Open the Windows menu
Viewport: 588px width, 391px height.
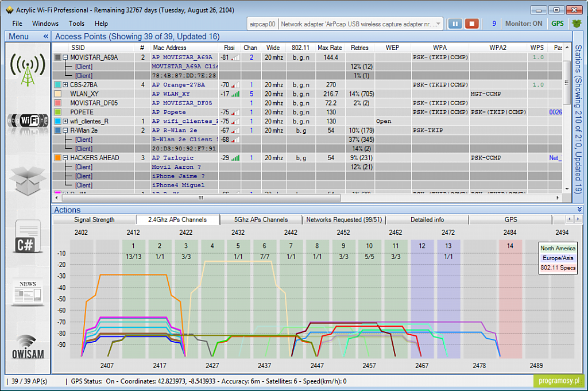45,24
